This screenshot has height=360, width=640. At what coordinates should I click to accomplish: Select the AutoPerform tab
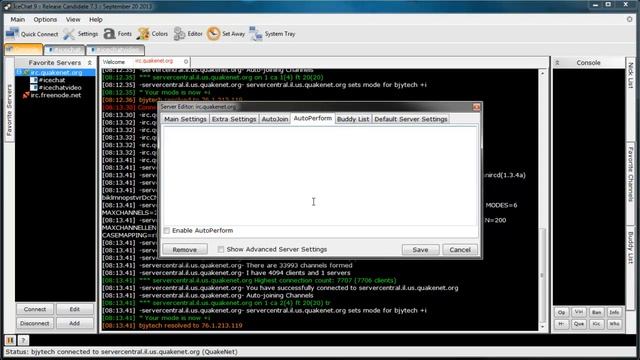click(x=313, y=118)
